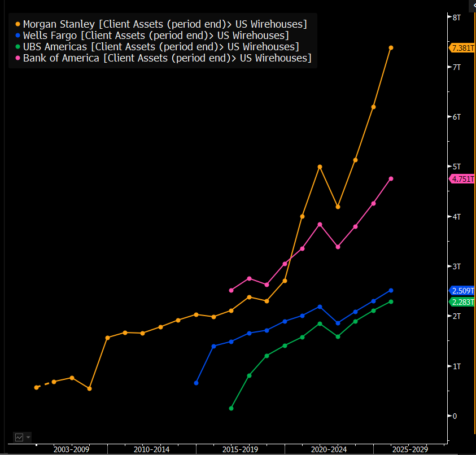Click the first Bank of America data point
Image resolution: width=476 pixels, height=455 pixels.
point(231,291)
